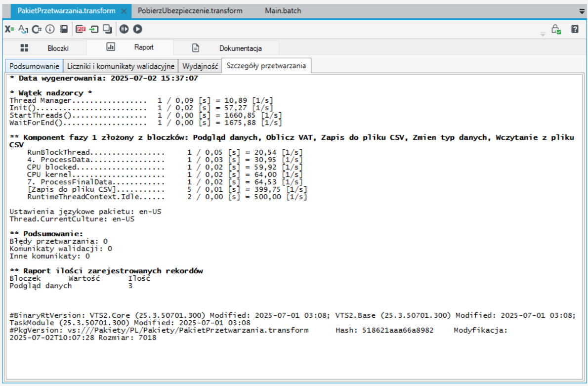
Task: Click the 'CPU kernel' row
Action: pyautogui.click(x=165, y=174)
